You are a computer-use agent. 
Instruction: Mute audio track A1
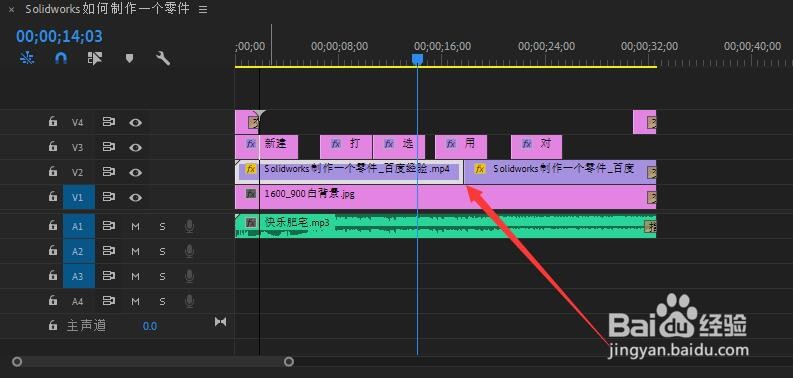(x=135, y=227)
